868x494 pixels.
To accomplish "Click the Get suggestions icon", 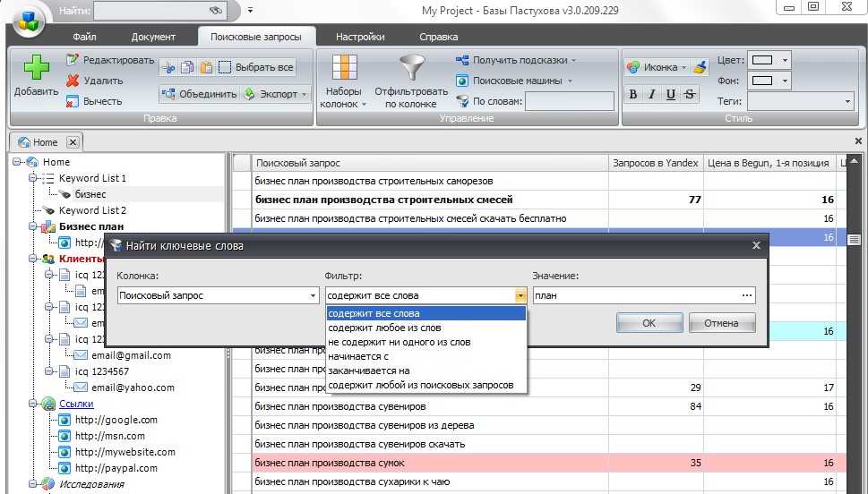I will point(462,60).
